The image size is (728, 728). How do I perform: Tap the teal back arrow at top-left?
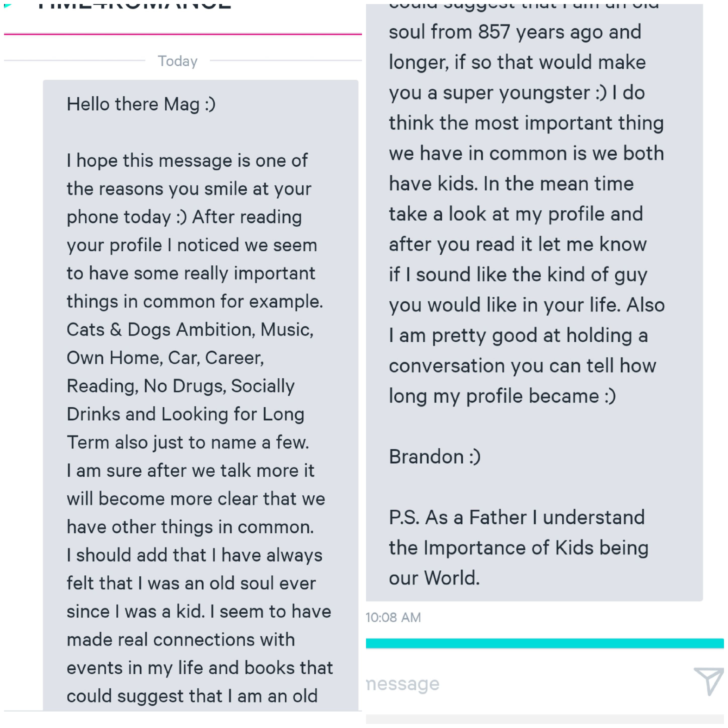[x=8, y=5]
